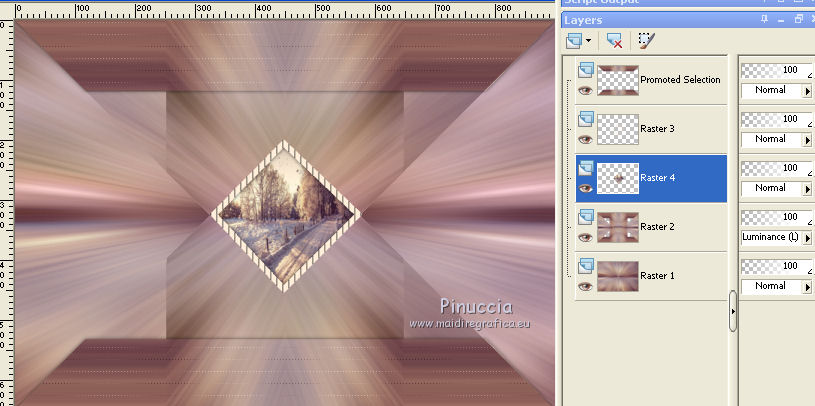The width and height of the screenshot is (815, 406).
Task: Click the New Raster Layer icon
Action: [x=574, y=41]
